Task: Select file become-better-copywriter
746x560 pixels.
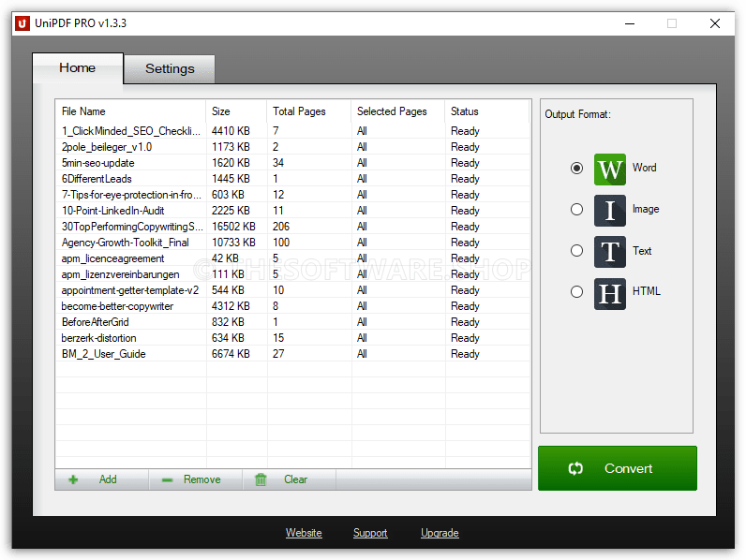Action: (117, 306)
